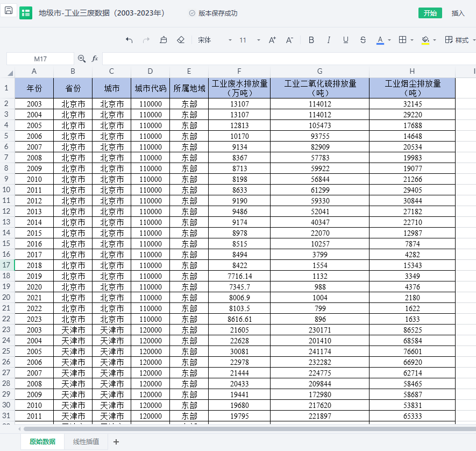This screenshot has height=451, width=476.
Task: Click the 年份 header cell
Action: [34, 88]
